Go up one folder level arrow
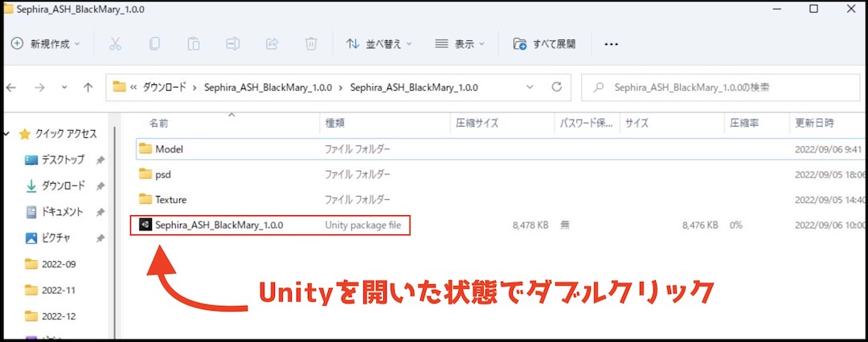This screenshot has height=342, width=868. [x=88, y=87]
